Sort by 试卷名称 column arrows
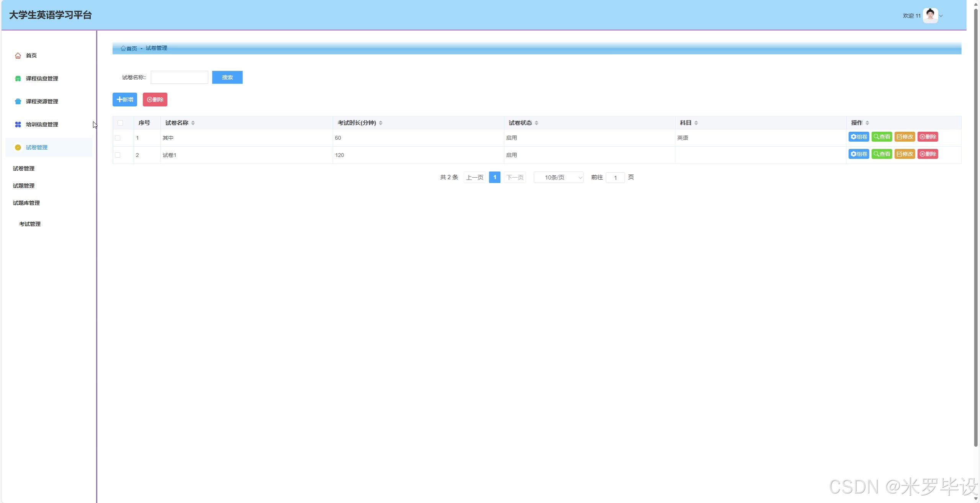Screen dimensions: 980x503 point(193,123)
